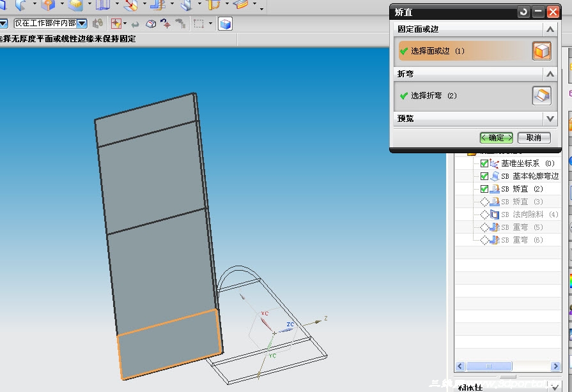Image resolution: width=572 pixels, height=392 pixels.
Task: Click the 确定 button
Action: click(x=497, y=138)
